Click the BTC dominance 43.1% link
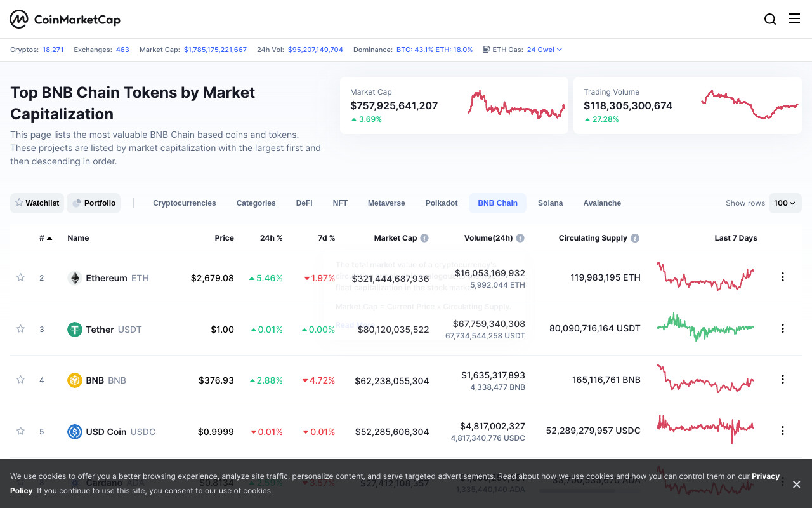 pos(414,50)
